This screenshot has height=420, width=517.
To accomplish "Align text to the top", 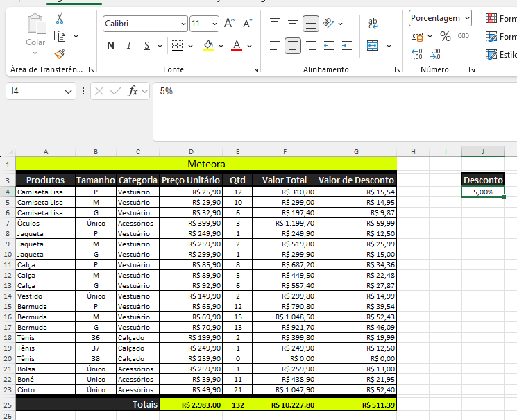I will (x=275, y=23).
